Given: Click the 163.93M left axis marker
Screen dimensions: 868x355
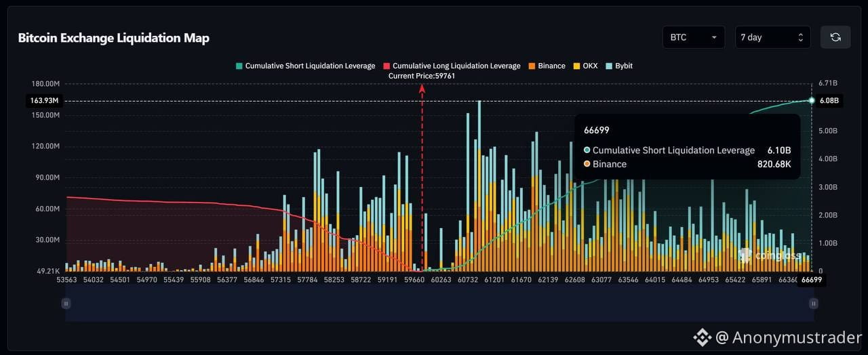Looking at the screenshot, I should click(44, 100).
